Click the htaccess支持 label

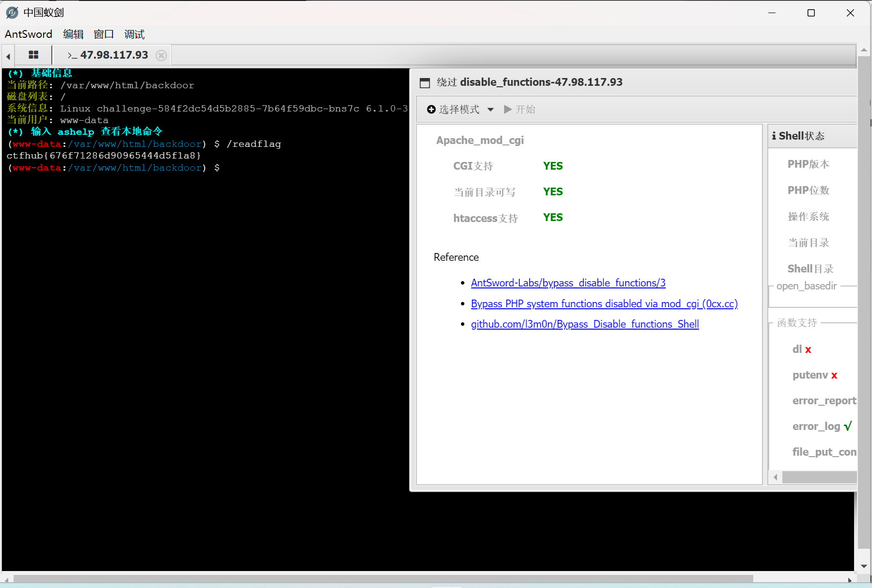[x=486, y=219]
